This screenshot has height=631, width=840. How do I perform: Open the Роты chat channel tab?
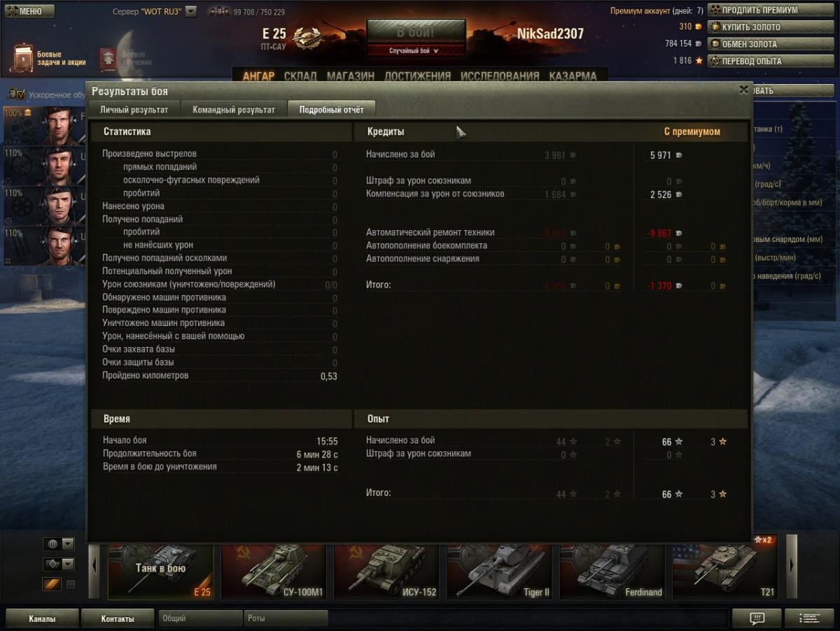[x=286, y=618]
